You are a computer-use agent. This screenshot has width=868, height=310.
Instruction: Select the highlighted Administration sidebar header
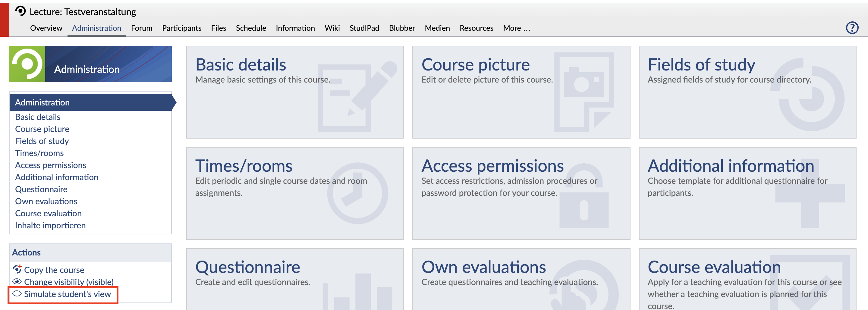pyautogui.click(x=42, y=102)
